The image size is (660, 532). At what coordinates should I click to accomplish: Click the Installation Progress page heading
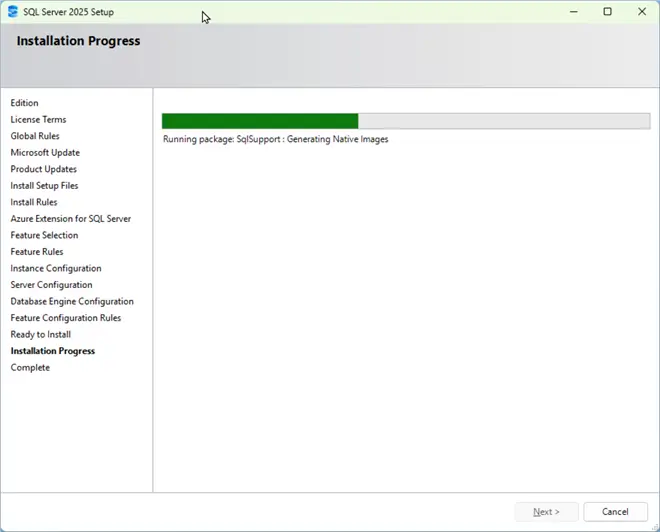pos(78,41)
